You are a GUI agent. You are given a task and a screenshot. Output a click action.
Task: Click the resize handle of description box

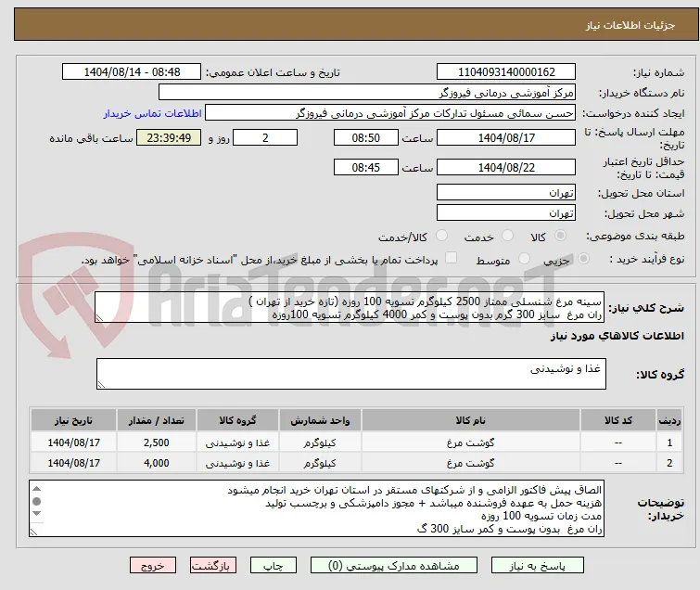pos(99,318)
